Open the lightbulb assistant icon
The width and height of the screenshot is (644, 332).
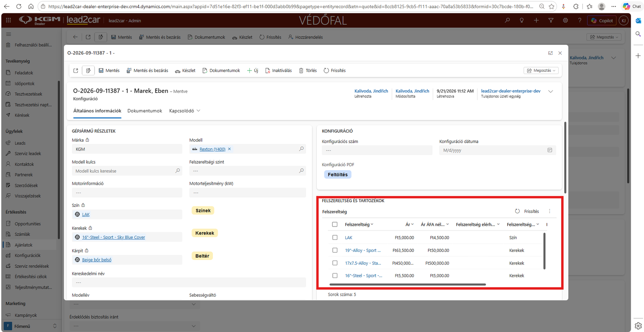click(x=522, y=20)
